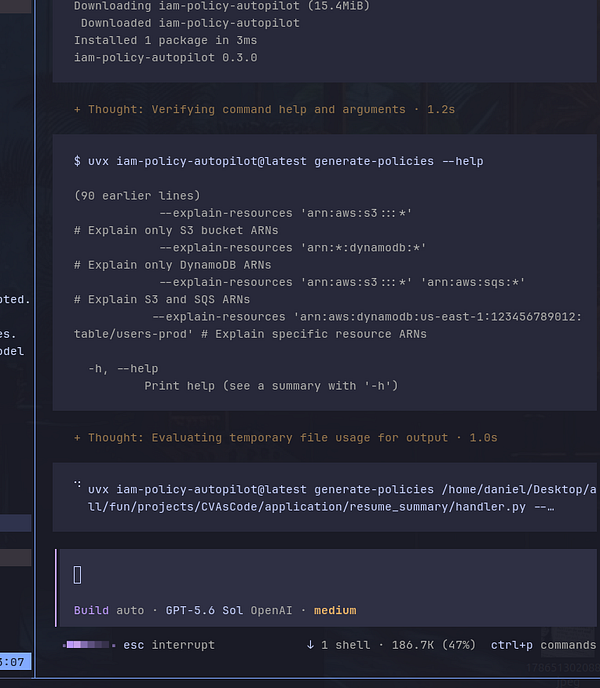The height and width of the screenshot is (688, 600).
Task: Click the "--explain-resources 'arn:*:dynamodb:*'" example line
Action: [x=292, y=247]
